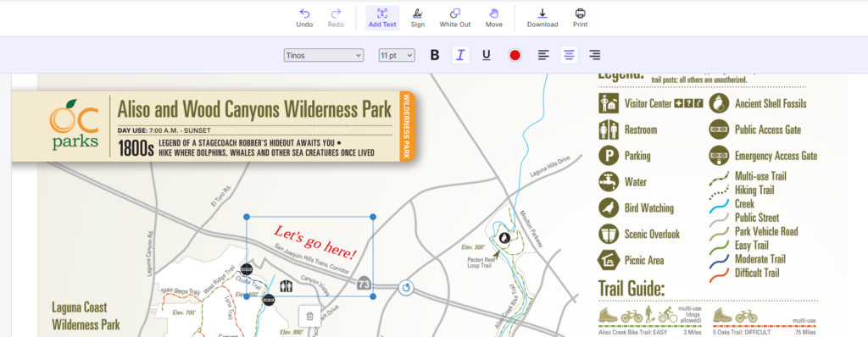Screen dimensions: 868x337
Task: Toggle underline formatting
Action: pyautogui.click(x=486, y=55)
